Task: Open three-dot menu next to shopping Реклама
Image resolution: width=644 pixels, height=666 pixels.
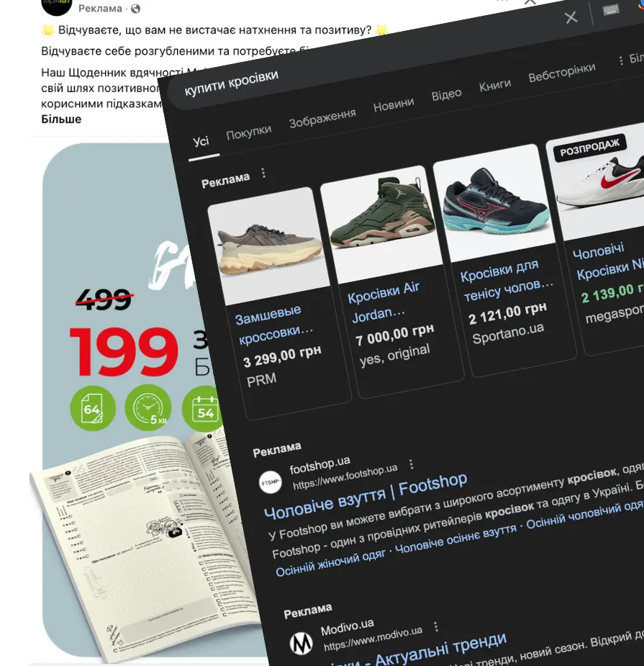Action: tap(263, 173)
